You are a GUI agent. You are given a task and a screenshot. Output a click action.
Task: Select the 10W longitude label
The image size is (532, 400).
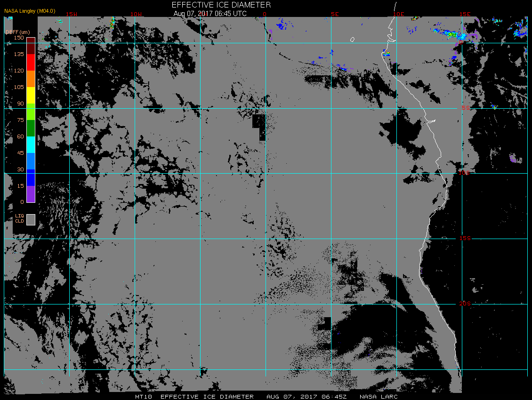coord(136,14)
